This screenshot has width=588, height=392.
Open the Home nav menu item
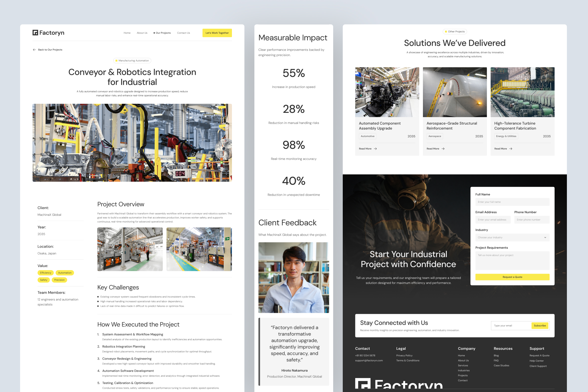point(127,33)
